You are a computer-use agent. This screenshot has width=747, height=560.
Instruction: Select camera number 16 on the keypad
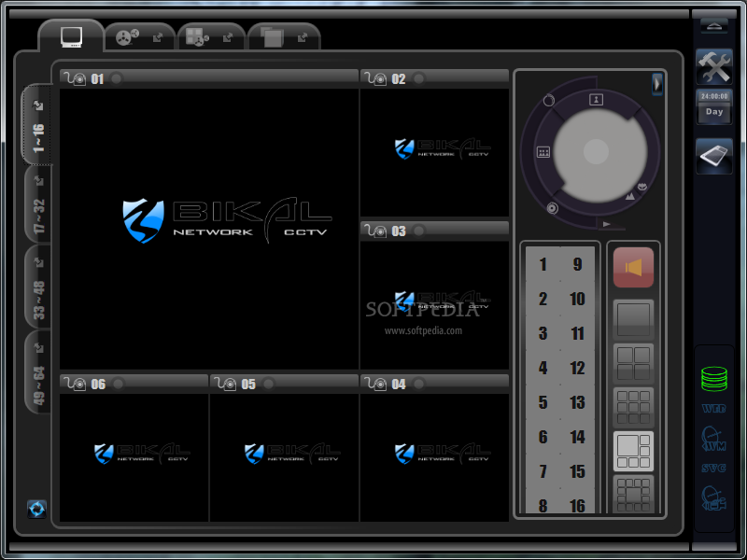(x=577, y=505)
